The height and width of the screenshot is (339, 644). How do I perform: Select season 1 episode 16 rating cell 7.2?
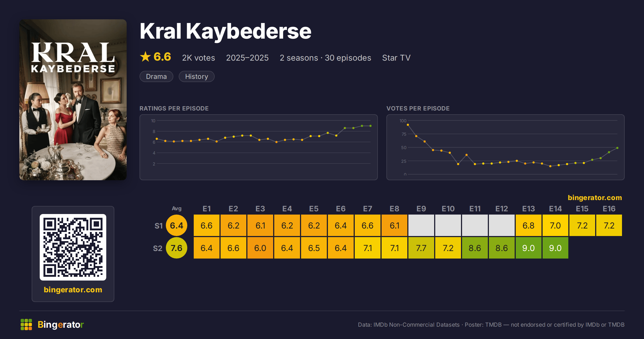click(x=609, y=225)
